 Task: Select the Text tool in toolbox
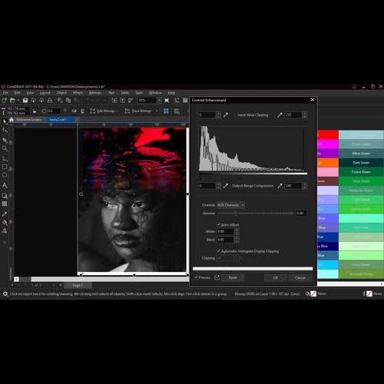pyautogui.click(x=4, y=185)
